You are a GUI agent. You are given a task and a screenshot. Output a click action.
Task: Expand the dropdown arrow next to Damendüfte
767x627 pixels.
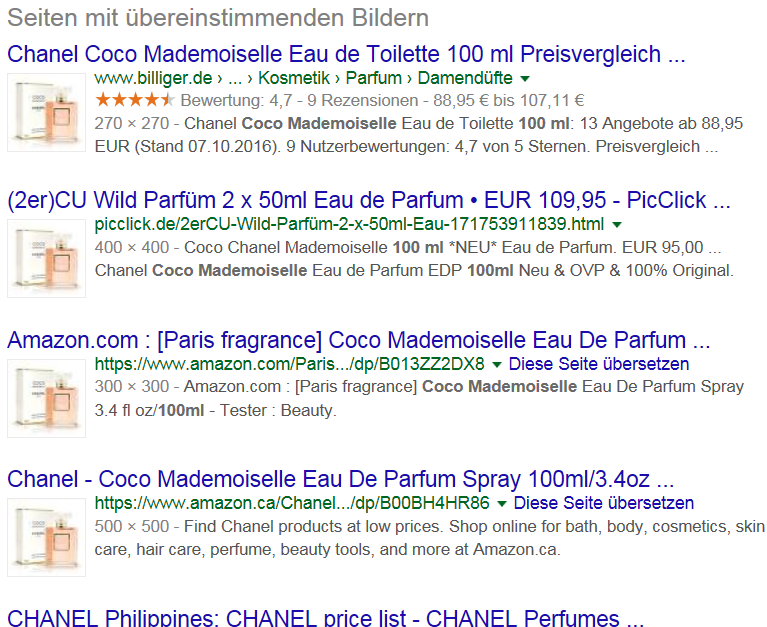[524, 79]
